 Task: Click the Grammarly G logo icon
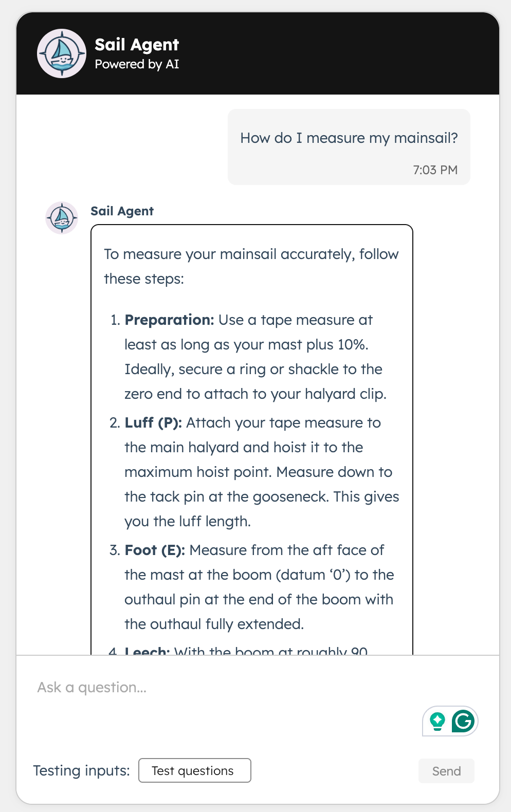click(x=462, y=721)
